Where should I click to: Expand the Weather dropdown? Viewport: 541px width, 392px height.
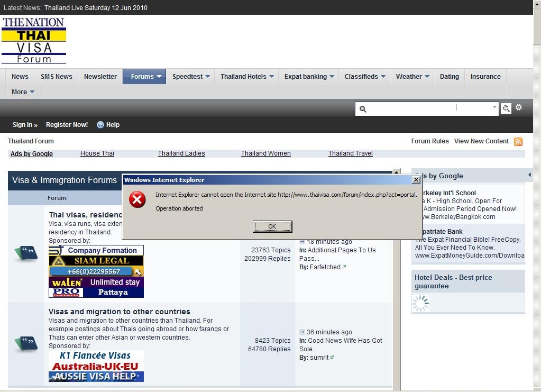click(427, 77)
